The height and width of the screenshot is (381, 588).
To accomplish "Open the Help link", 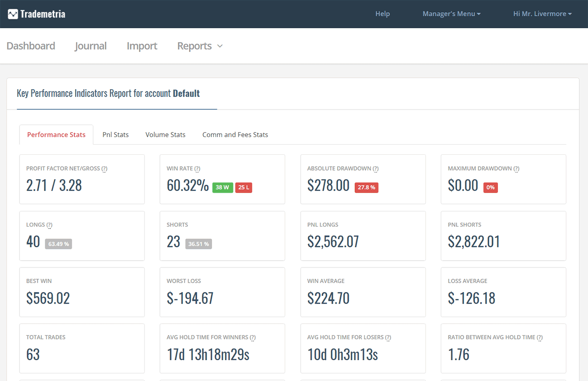I will (382, 14).
